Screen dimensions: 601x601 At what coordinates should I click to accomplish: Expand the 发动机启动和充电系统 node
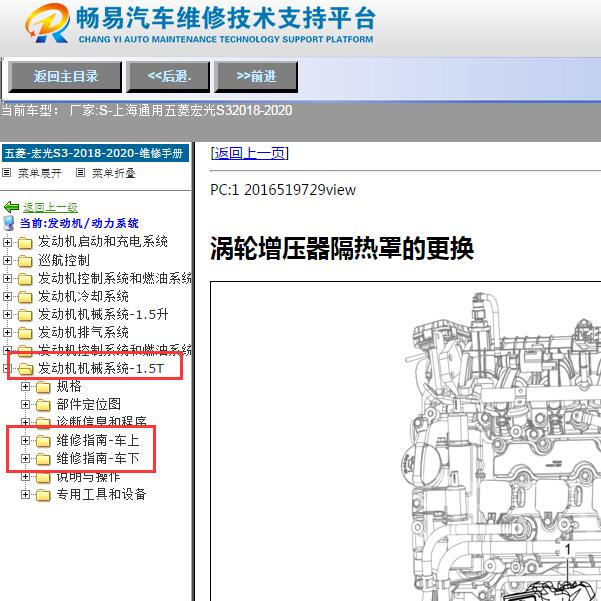(7, 242)
